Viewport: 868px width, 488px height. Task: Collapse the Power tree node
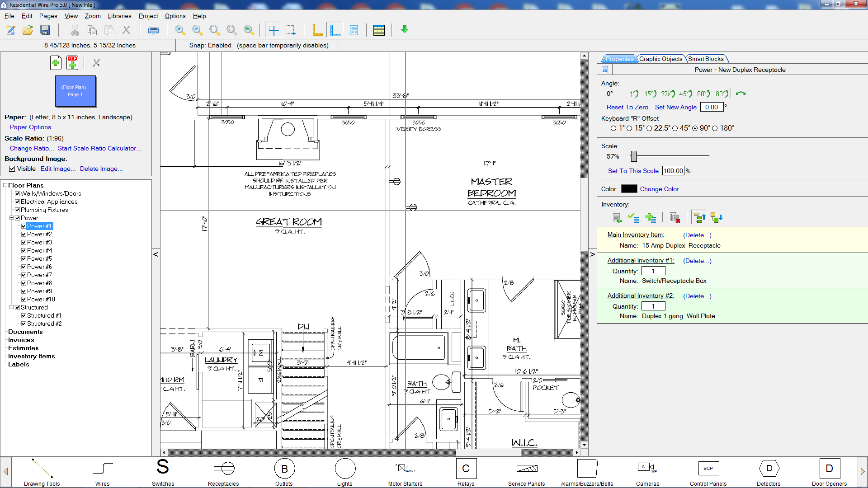click(x=12, y=218)
